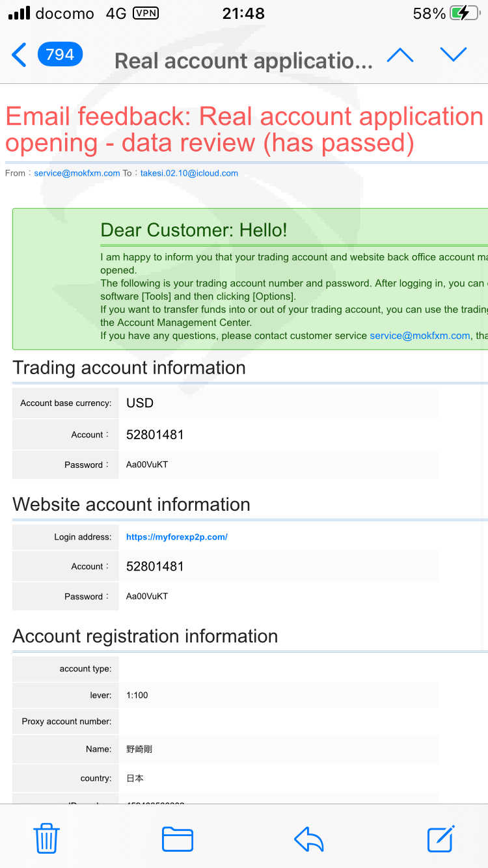The height and width of the screenshot is (868, 488).
Task: Tap the trading account password Aa00VuKT
Action: pos(147,465)
